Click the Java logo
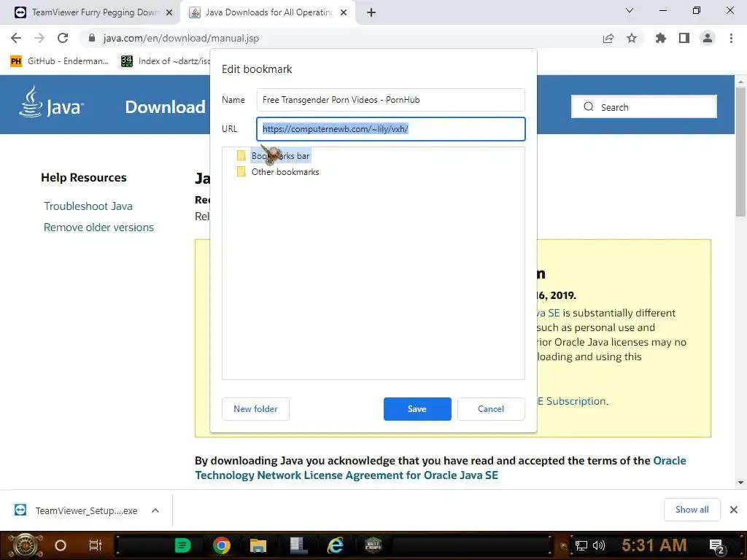 pos(52,102)
